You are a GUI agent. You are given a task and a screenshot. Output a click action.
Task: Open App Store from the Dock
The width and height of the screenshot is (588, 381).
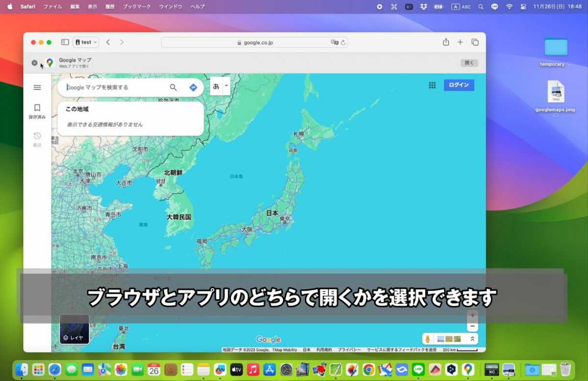[x=269, y=369]
